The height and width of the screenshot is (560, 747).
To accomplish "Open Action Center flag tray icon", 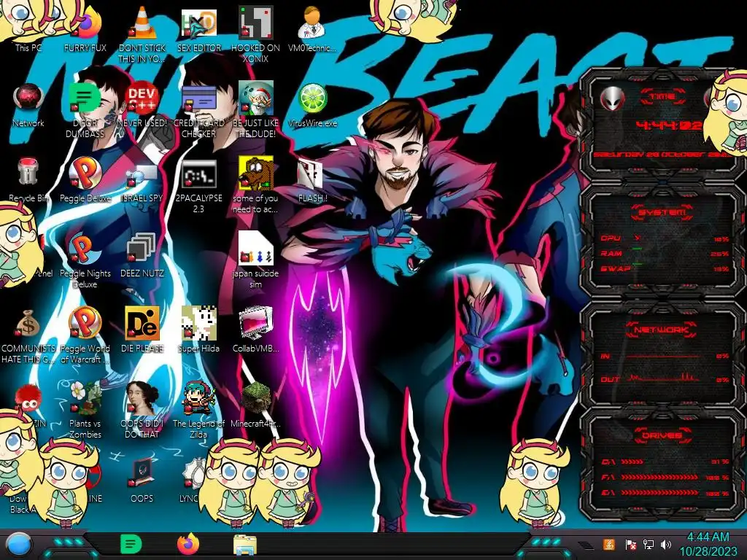I will (x=630, y=545).
